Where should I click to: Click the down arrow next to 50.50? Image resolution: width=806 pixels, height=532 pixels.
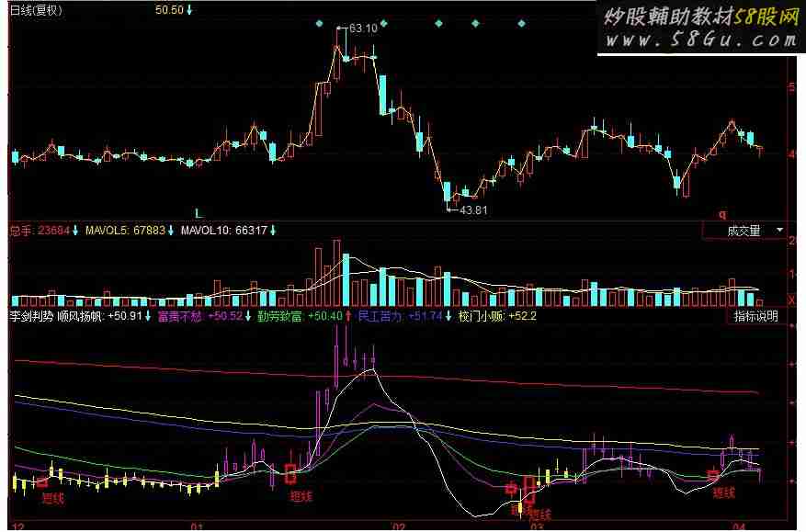[189, 10]
